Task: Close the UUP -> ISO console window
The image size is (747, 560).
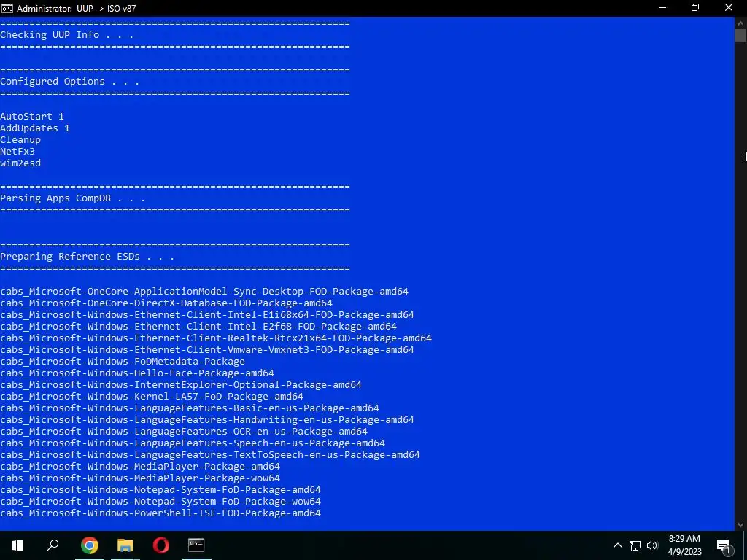Action: (x=729, y=8)
